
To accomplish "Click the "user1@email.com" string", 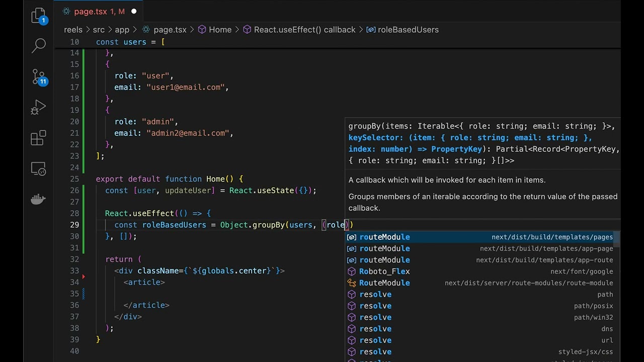I will click(185, 87).
